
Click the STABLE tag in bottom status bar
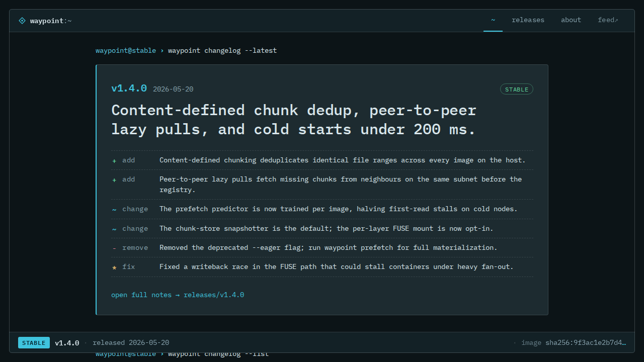pyautogui.click(x=34, y=343)
